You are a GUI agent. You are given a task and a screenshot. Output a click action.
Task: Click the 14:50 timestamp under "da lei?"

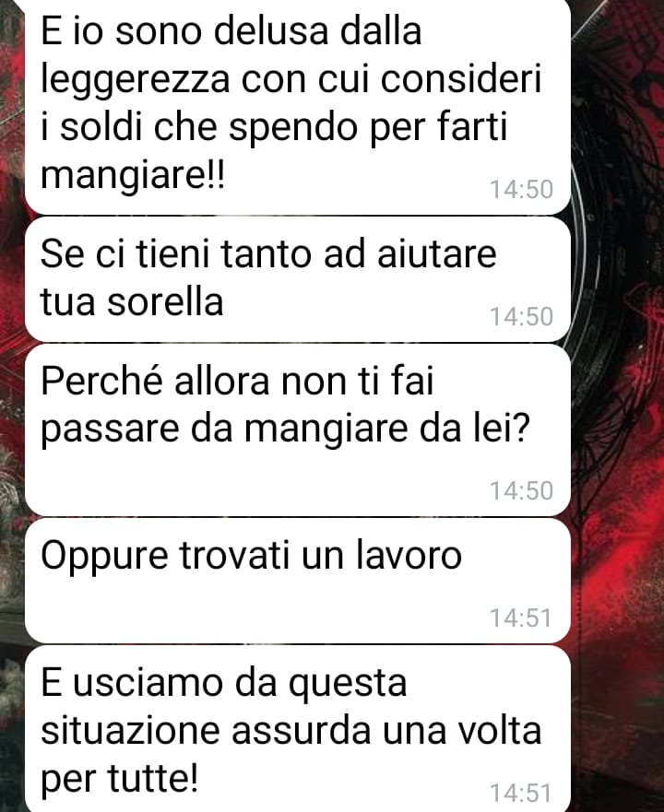pos(521,491)
